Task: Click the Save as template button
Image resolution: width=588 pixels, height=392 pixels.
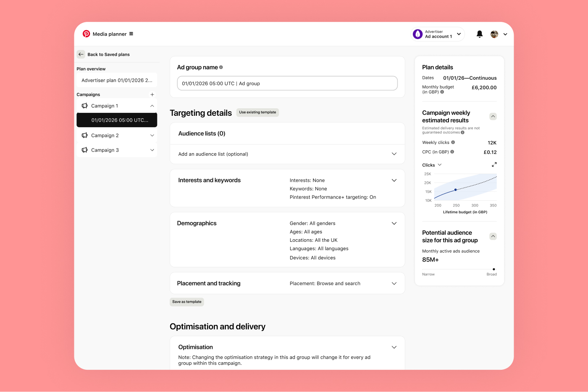Action: coord(186,302)
